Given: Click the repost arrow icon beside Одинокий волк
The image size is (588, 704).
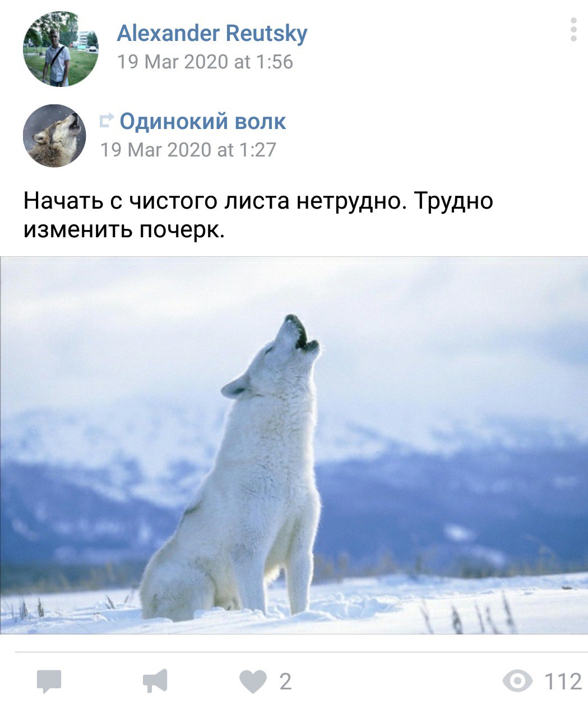Looking at the screenshot, I should pos(107,120).
